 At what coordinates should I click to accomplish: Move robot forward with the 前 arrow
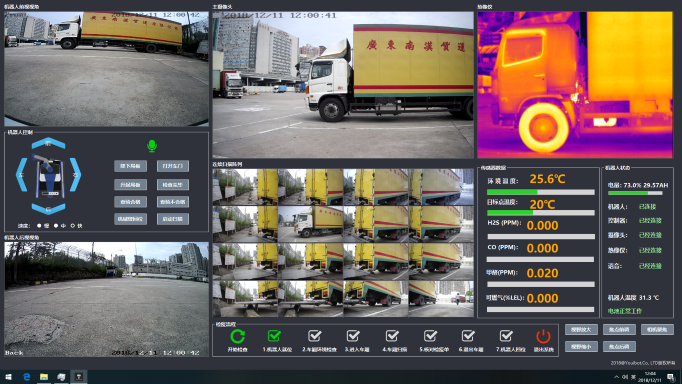click(48, 143)
